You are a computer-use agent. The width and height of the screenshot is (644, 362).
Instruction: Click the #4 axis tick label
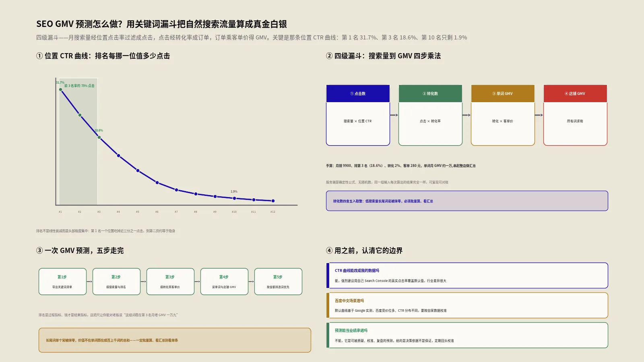[x=118, y=212]
